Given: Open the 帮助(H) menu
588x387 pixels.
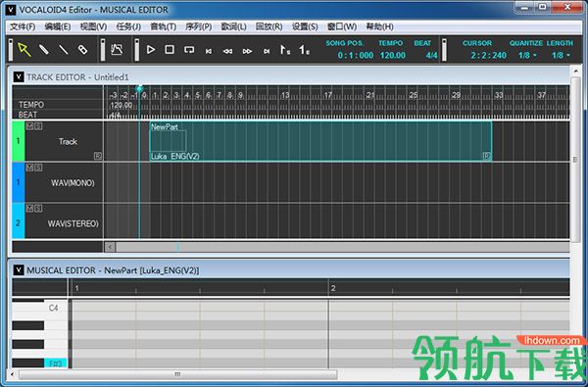Looking at the screenshot, I should point(379,26).
